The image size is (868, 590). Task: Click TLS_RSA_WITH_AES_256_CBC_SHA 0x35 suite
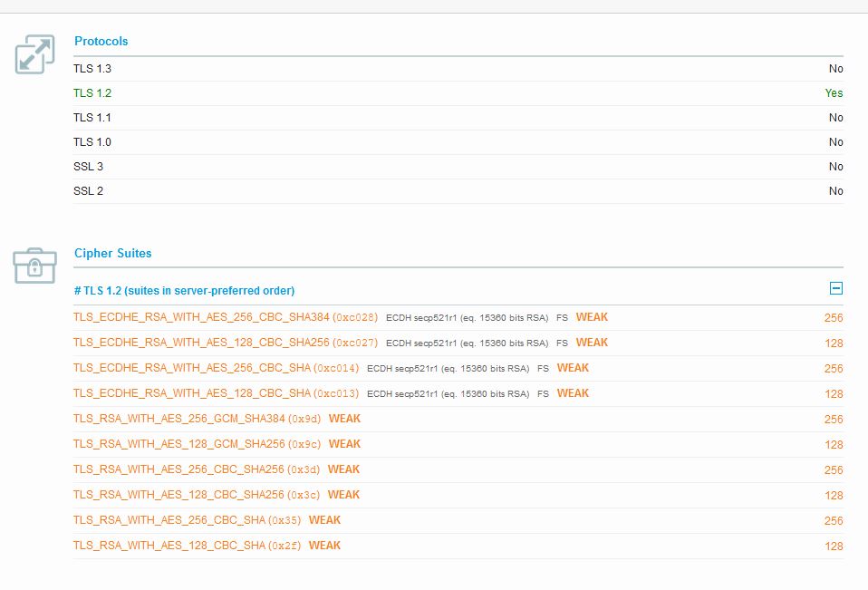188,520
